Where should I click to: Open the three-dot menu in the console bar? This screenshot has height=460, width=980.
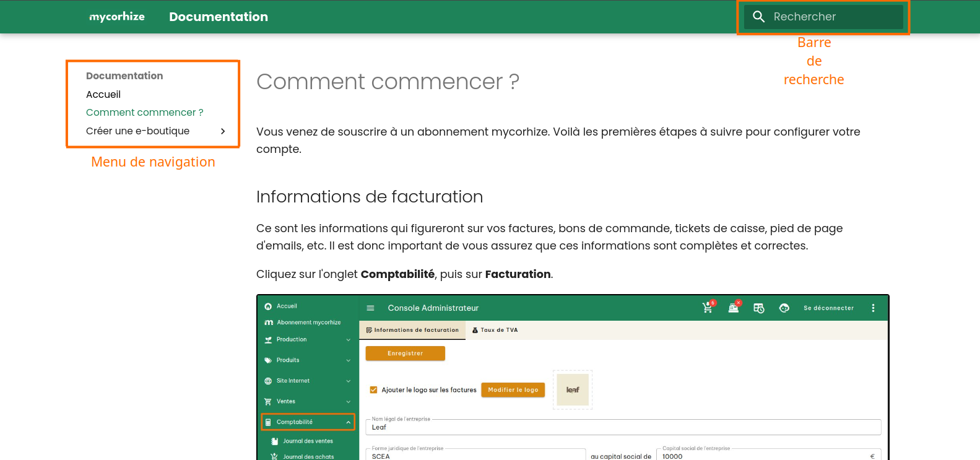[873, 308]
